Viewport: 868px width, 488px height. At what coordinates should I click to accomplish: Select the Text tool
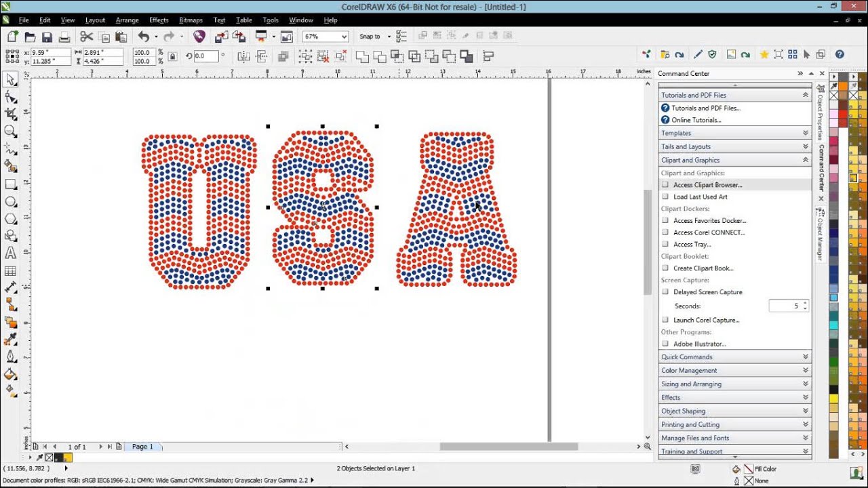(x=10, y=253)
